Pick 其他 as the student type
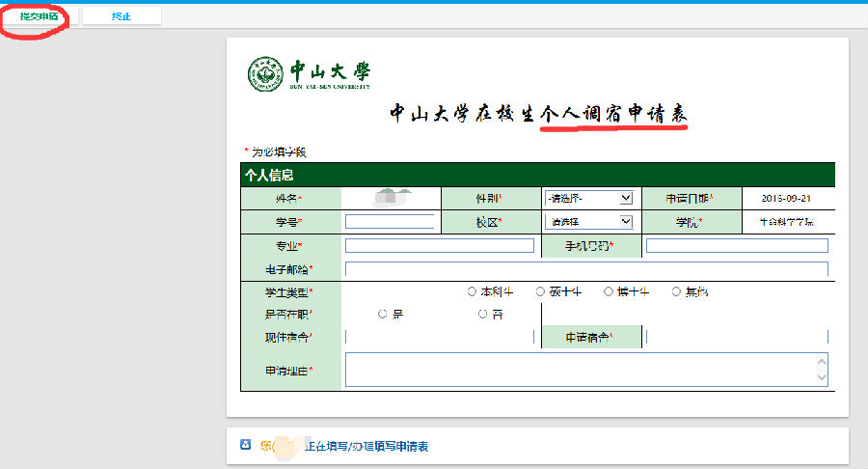 (676, 291)
